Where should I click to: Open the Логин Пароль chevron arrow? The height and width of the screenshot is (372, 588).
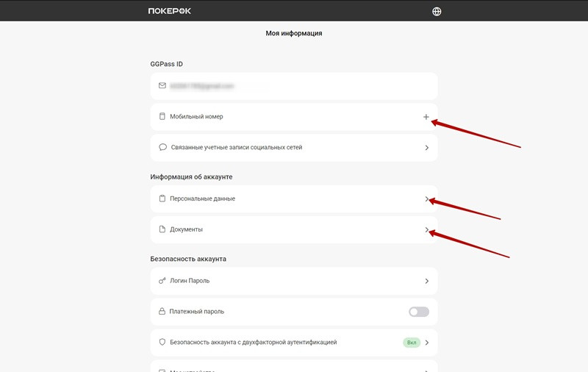pos(426,281)
